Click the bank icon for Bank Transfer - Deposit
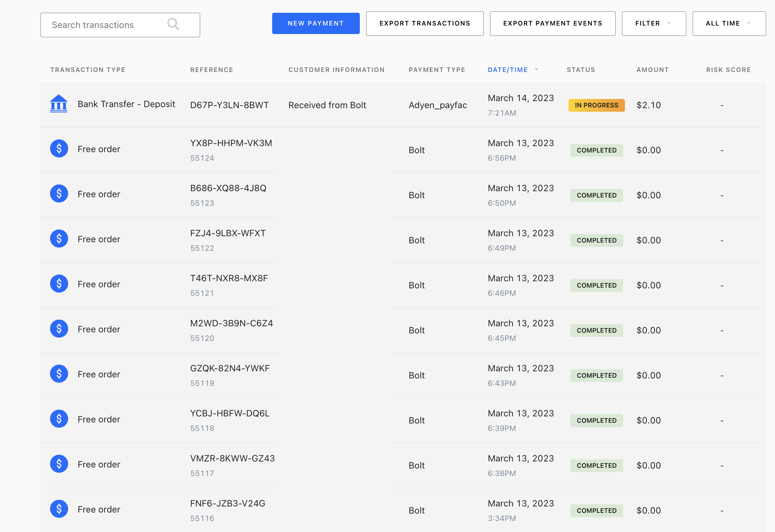The image size is (775, 532). click(x=59, y=104)
